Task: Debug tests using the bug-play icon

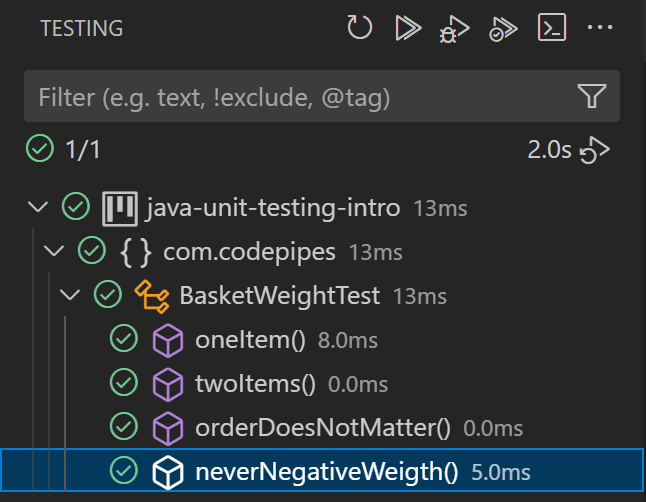Action: tap(454, 29)
